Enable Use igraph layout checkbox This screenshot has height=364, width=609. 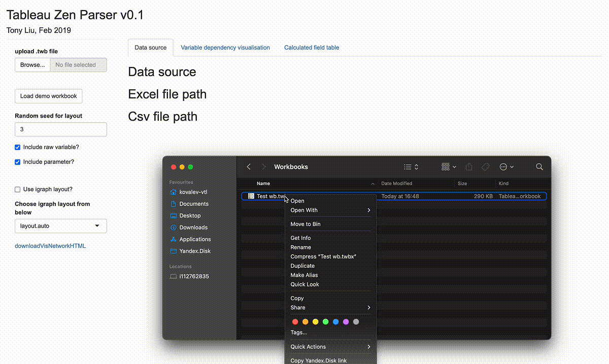click(x=18, y=189)
